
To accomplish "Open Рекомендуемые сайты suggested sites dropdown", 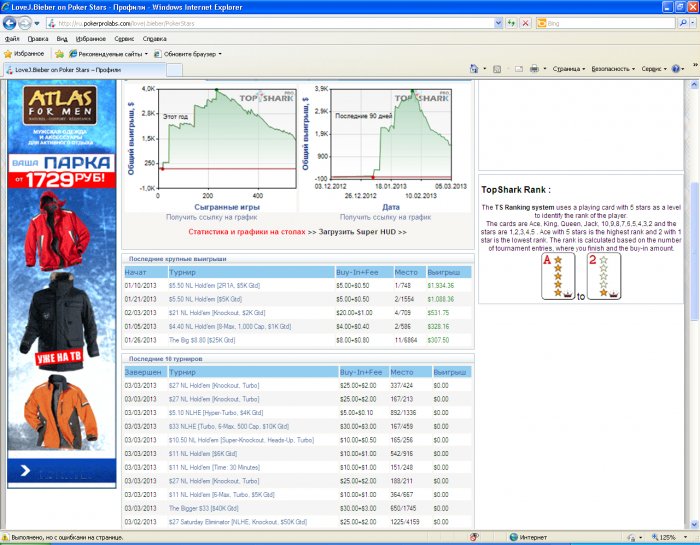I will [108, 54].
